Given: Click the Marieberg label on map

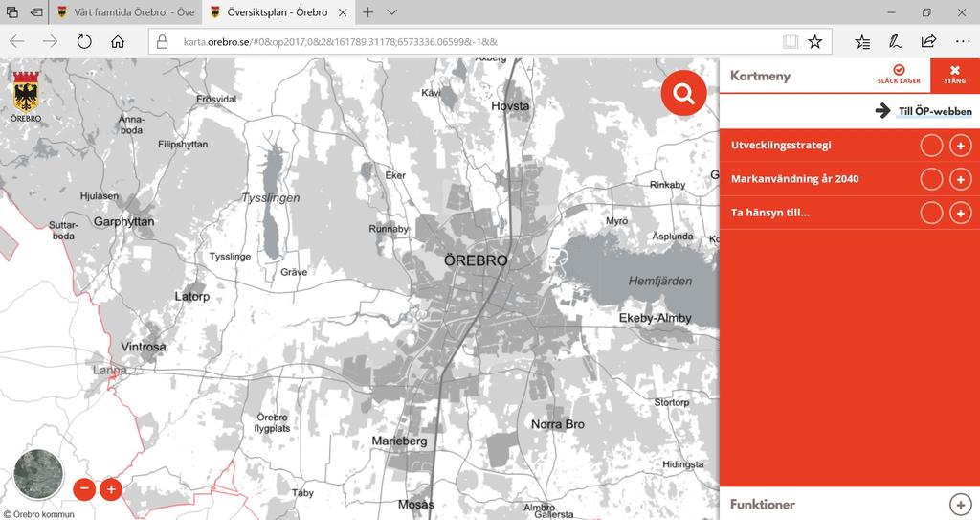Looking at the screenshot, I should coord(399,441).
